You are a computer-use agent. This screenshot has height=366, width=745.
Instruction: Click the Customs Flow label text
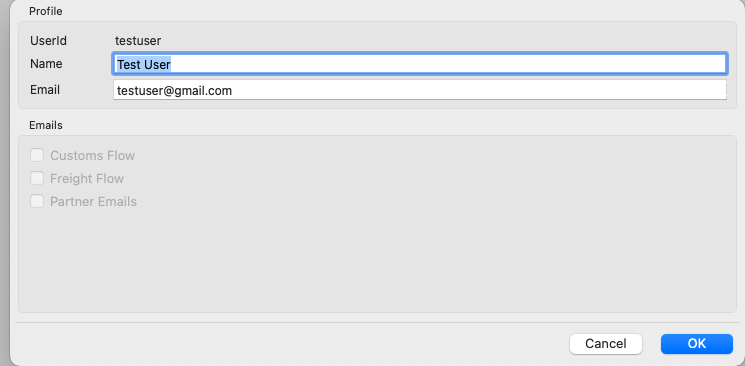(x=93, y=156)
